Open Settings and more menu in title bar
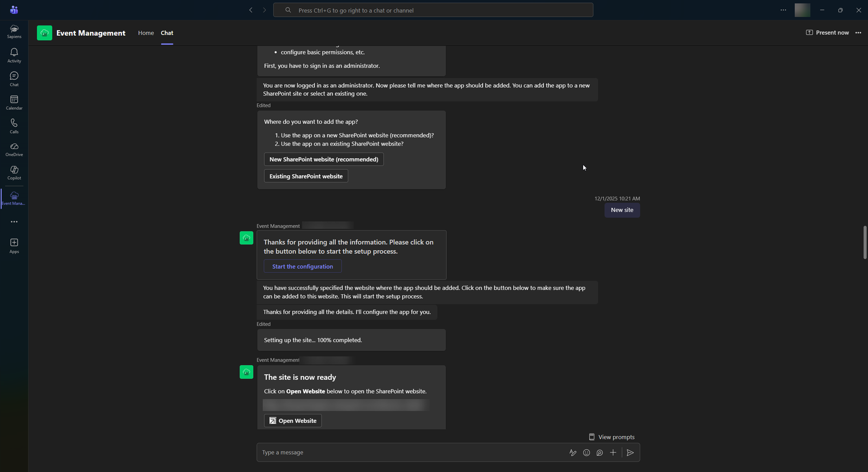 click(x=783, y=10)
